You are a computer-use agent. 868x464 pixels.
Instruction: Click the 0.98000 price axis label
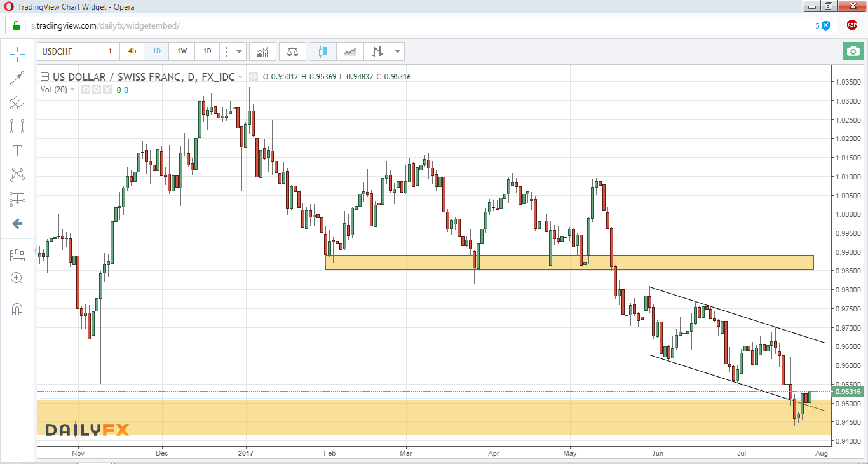[848, 290]
